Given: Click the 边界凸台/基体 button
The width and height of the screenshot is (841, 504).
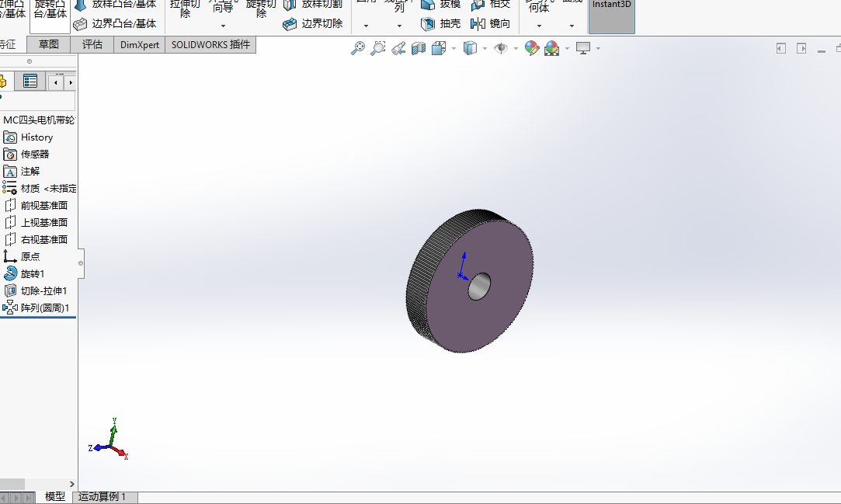Looking at the screenshot, I should tap(115, 23).
